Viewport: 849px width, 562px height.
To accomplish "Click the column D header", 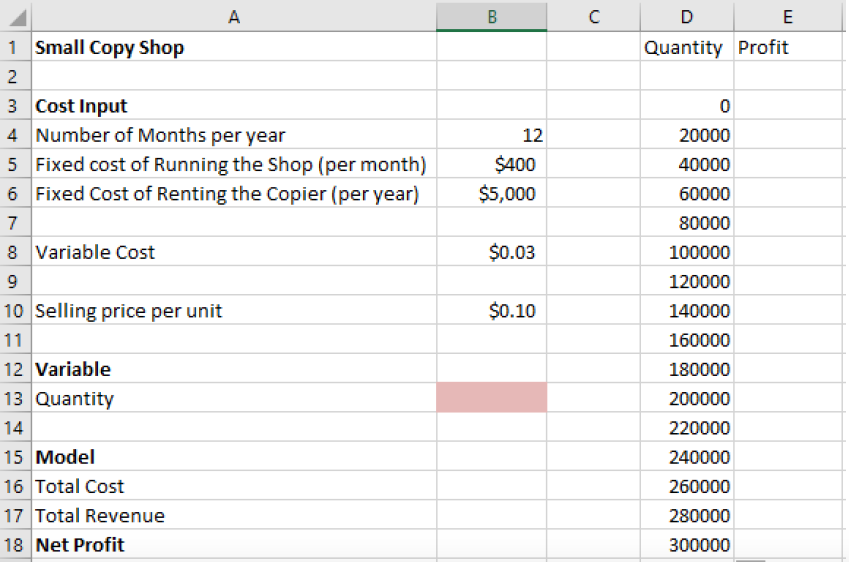I will point(684,16).
